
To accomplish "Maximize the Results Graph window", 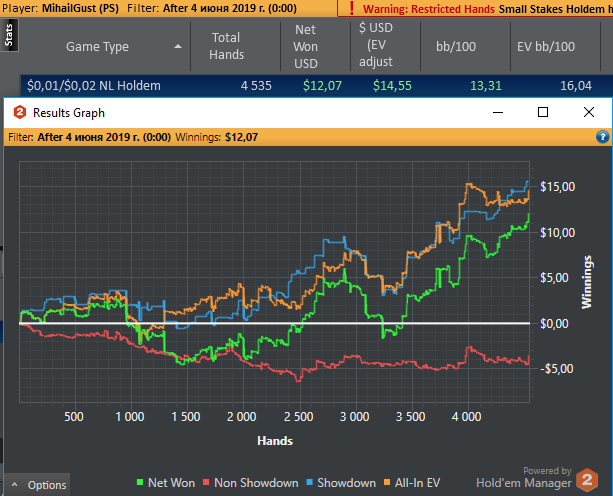I will (543, 113).
